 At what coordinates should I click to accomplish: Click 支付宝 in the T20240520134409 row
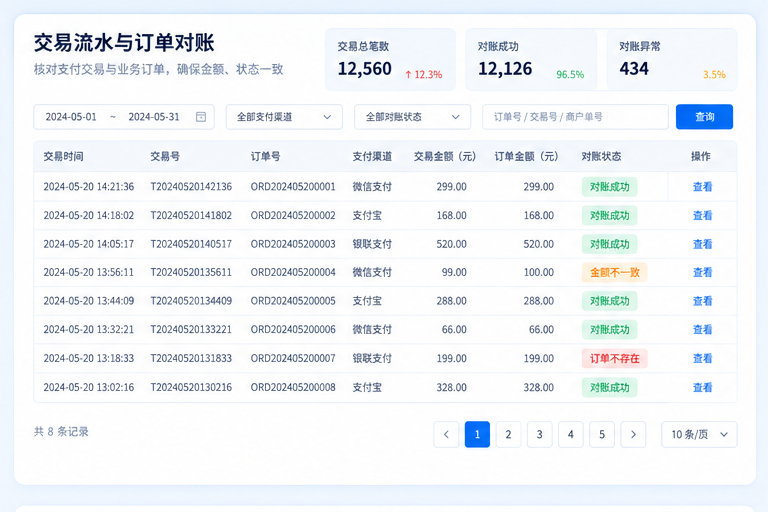367,301
